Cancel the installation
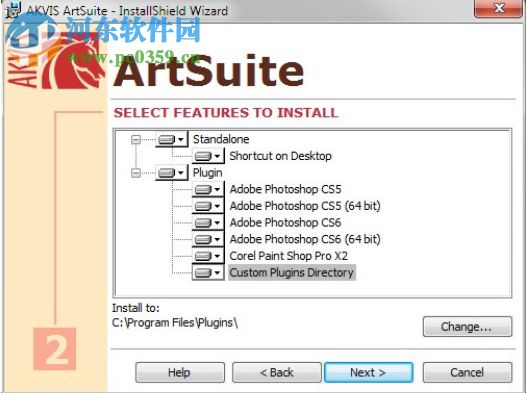Image resolution: width=527 pixels, height=393 pixels. [x=467, y=372]
